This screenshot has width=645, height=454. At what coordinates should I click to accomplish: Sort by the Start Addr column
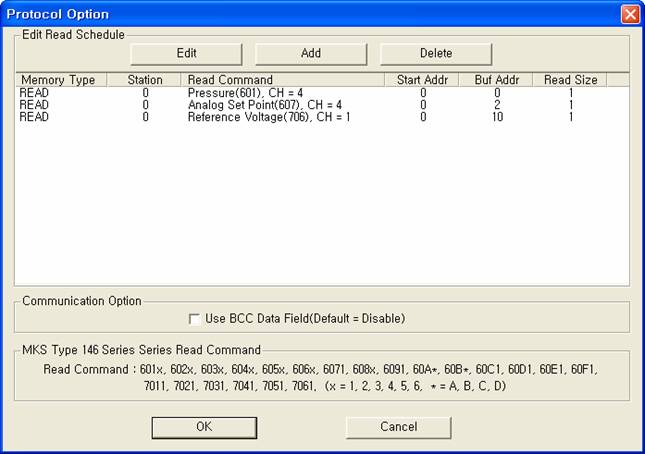pos(422,80)
